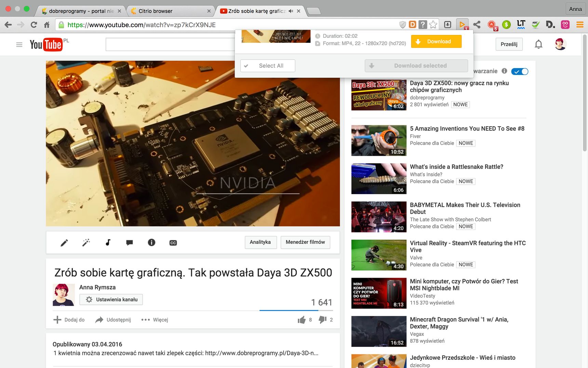The width and height of the screenshot is (588, 368).
Task: Click the pink face extension icon
Action: click(565, 25)
